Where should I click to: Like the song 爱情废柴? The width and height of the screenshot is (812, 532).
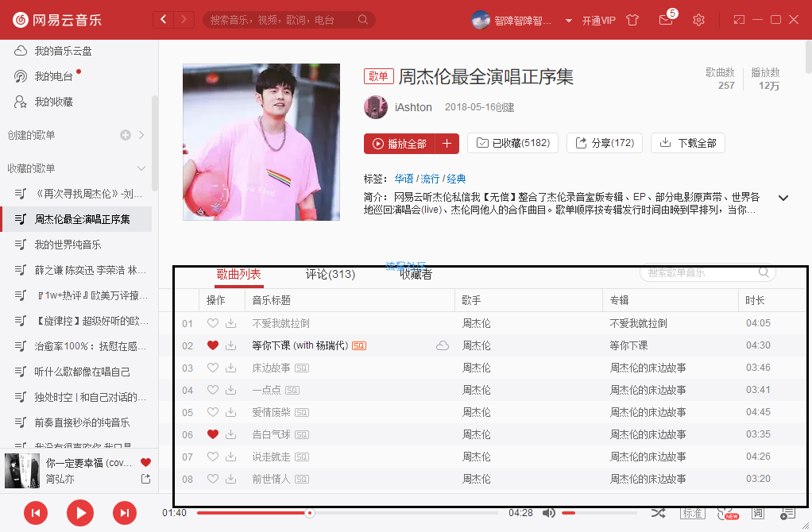(x=213, y=412)
